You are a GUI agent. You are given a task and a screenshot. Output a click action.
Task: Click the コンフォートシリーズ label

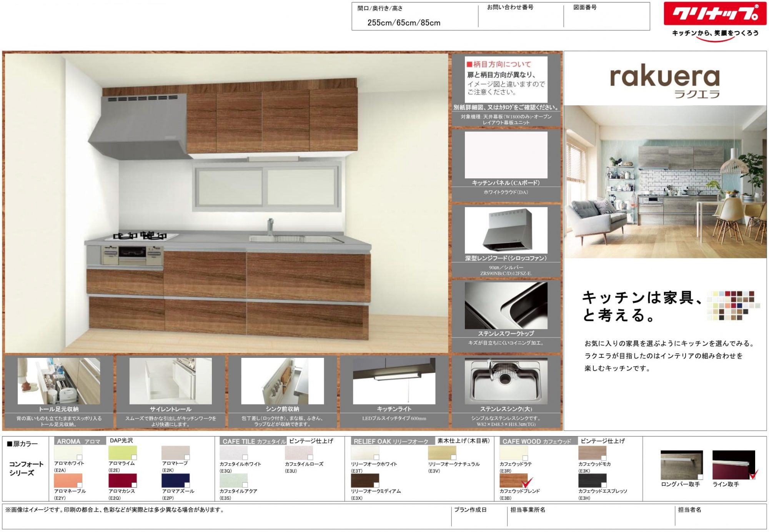pos(26,468)
